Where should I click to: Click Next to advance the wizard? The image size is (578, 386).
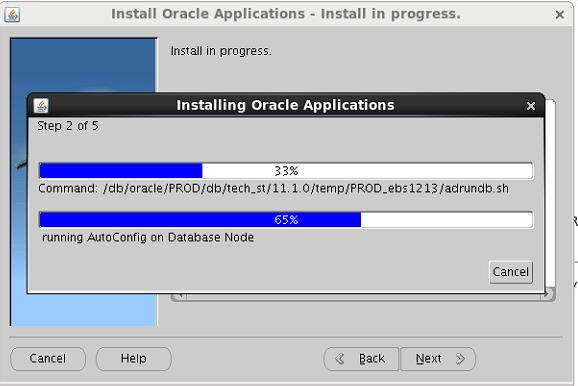[x=438, y=358]
